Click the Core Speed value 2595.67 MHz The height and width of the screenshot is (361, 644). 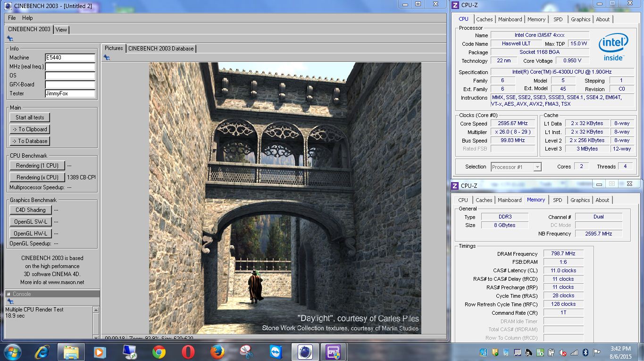click(512, 124)
